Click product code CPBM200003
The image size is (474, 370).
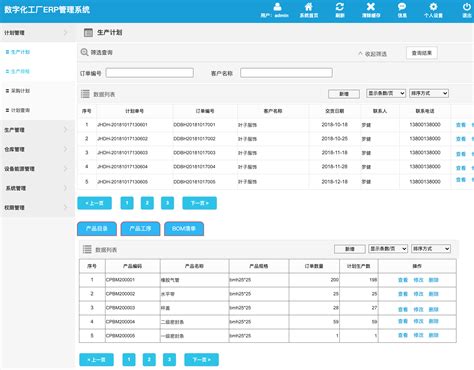pyautogui.click(x=120, y=308)
